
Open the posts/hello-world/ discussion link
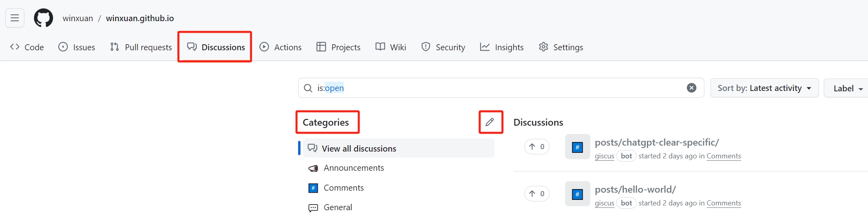point(635,189)
